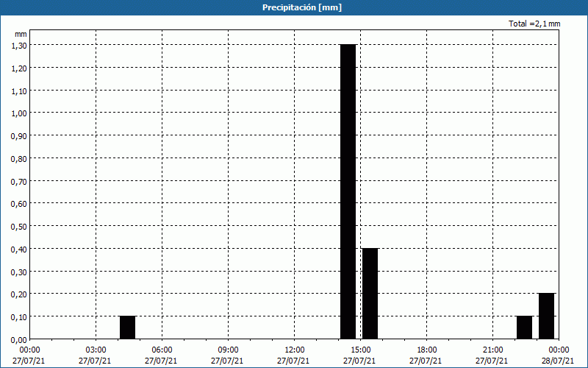588x368 pixels.
Task: Click the 0,20 y-axis label
Action: point(19,294)
